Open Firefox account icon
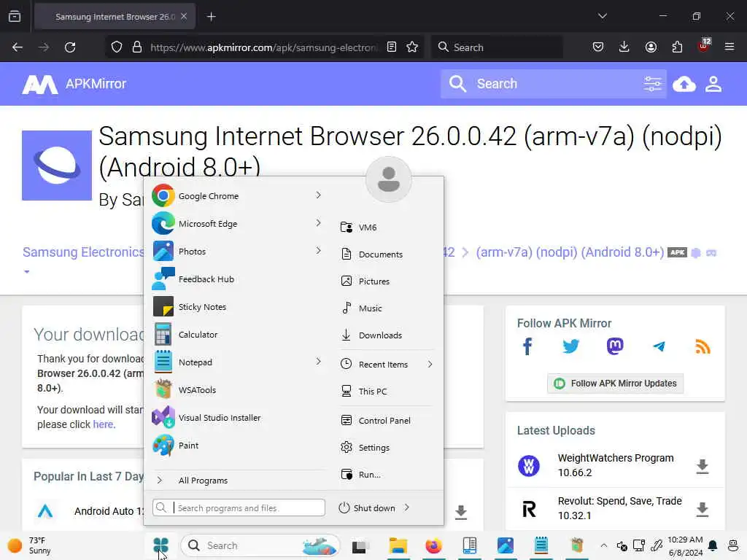The width and height of the screenshot is (747, 560). point(651,47)
